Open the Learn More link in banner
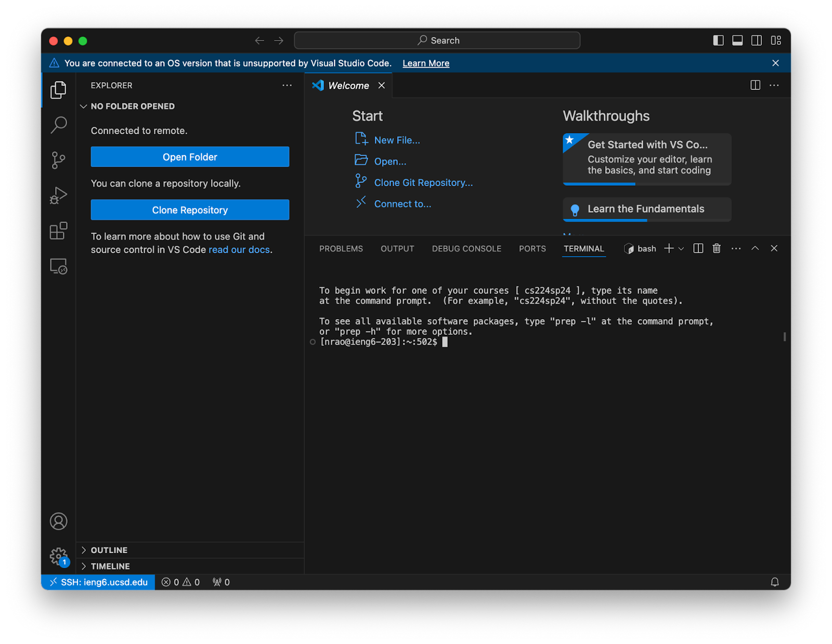The height and width of the screenshot is (644, 832). [426, 63]
